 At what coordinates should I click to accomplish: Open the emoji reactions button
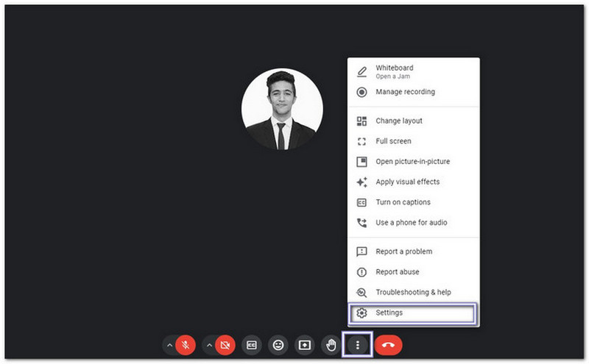point(278,344)
